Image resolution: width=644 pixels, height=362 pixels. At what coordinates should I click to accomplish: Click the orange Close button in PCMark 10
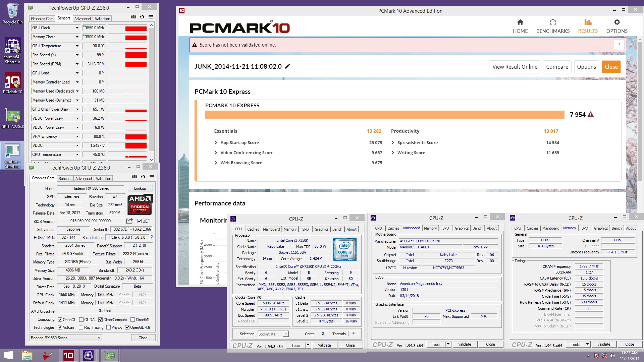(611, 67)
